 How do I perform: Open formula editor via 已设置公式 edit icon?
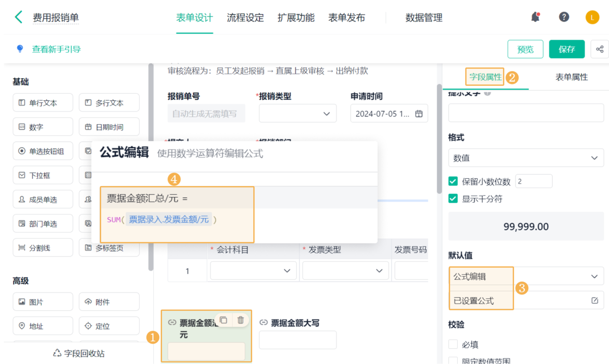(595, 301)
